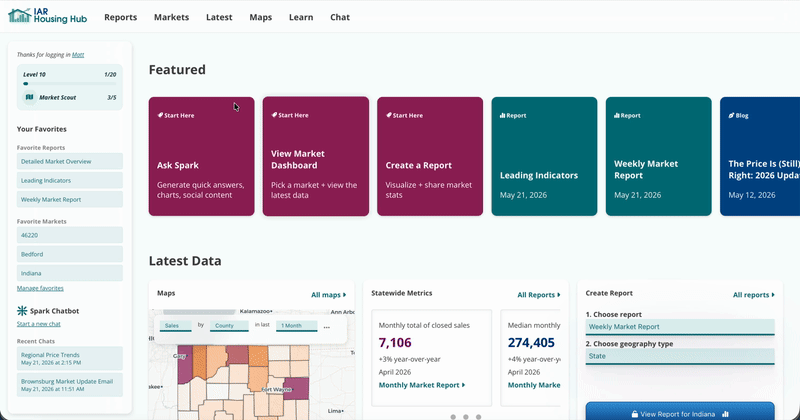
Task: Click the IAR Housing Hub logo
Action: coord(47,16)
